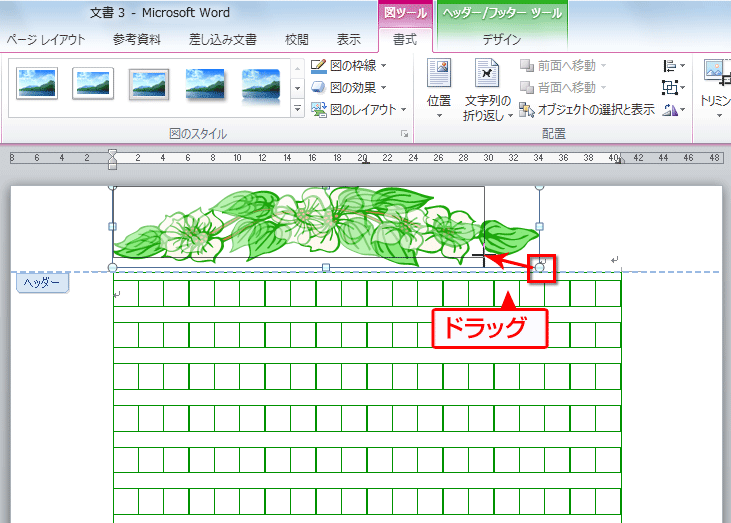
Task: Click the first cell of the manuscript grid
Action: [126, 294]
